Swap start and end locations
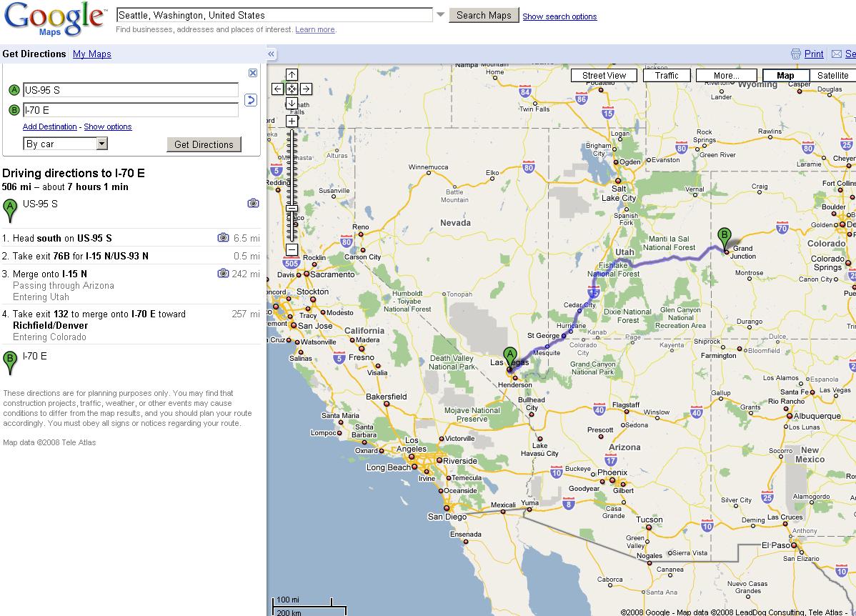 tap(250, 100)
